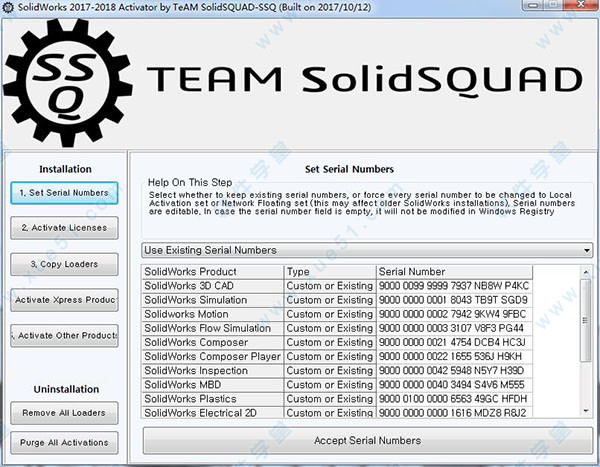This screenshot has height=467, width=600.
Task: Click the SolidWorks Product column header
Action: (x=212, y=272)
